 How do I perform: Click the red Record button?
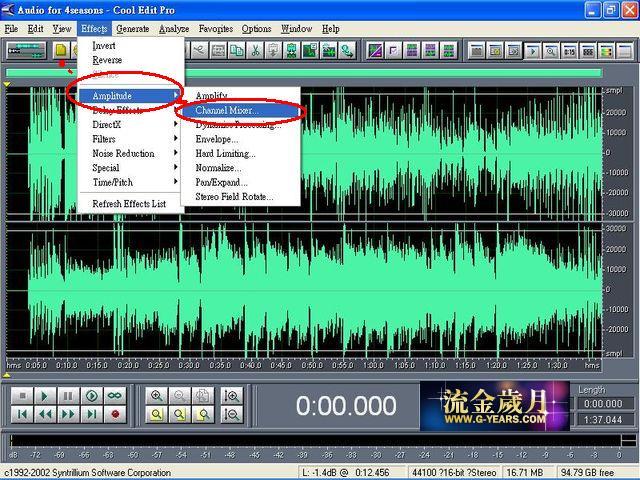click(115, 415)
